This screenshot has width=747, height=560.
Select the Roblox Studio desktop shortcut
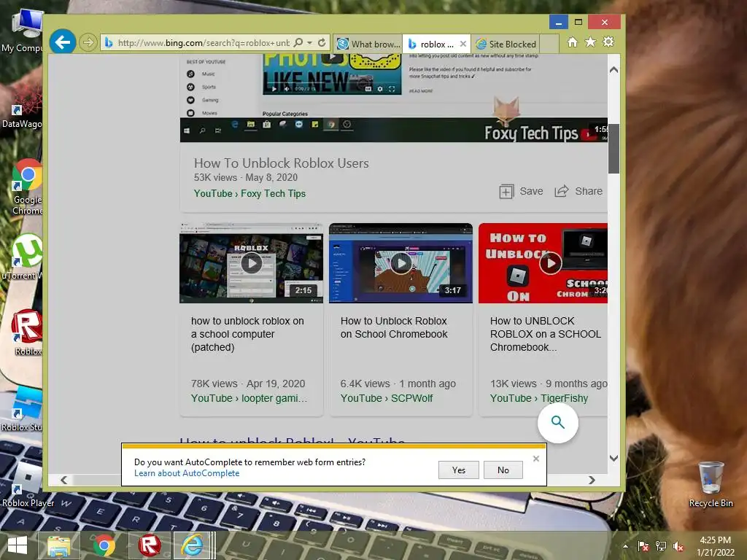point(22,408)
